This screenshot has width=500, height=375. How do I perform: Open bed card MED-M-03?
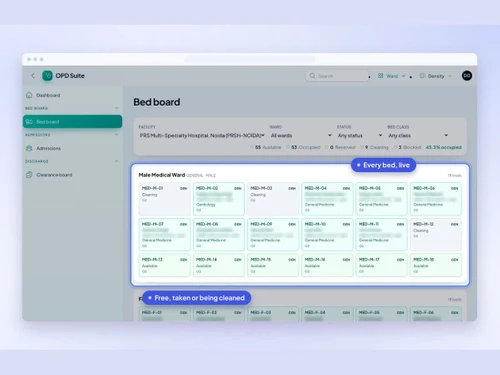(273, 199)
